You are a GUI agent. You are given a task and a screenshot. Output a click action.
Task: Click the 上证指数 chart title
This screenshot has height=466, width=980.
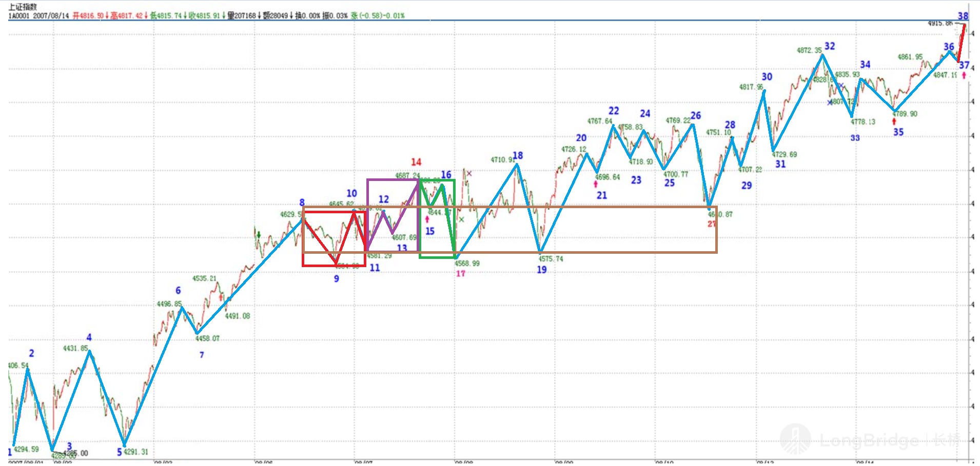[x=23, y=7]
